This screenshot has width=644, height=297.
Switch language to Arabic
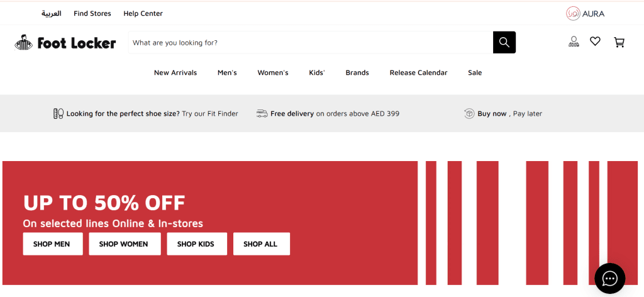[51, 13]
